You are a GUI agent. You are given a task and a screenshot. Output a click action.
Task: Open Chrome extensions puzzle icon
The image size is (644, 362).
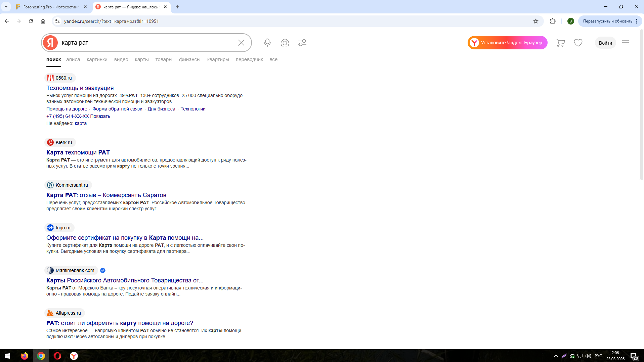pyautogui.click(x=553, y=21)
